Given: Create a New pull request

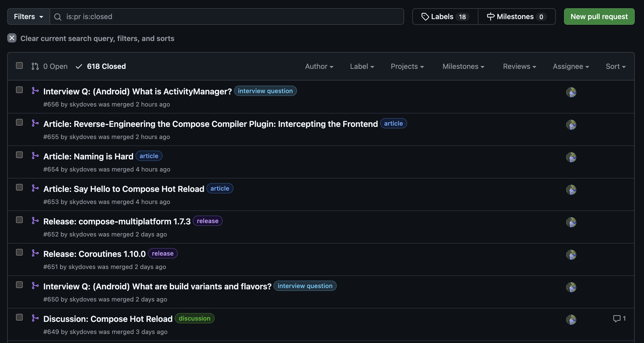Looking at the screenshot, I should 599,17.
